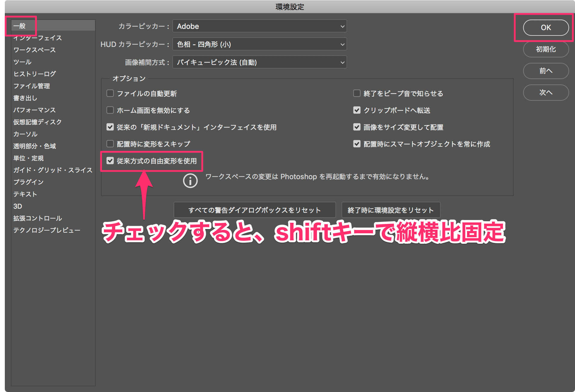Enable 終了をビープ音で知らせる checkbox
The width and height of the screenshot is (575, 392).
pyautogui.click(x=357, y=93)
